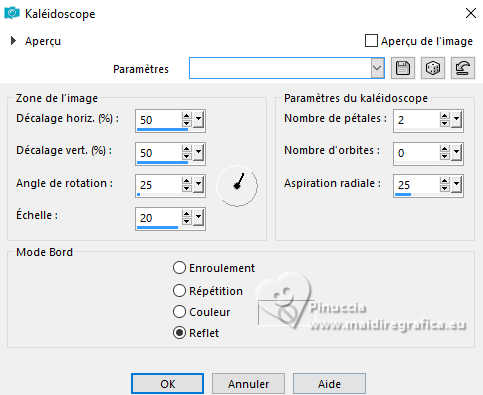Click the rotation angle dial control
The image size is (483, 395).
pos(237,185)
